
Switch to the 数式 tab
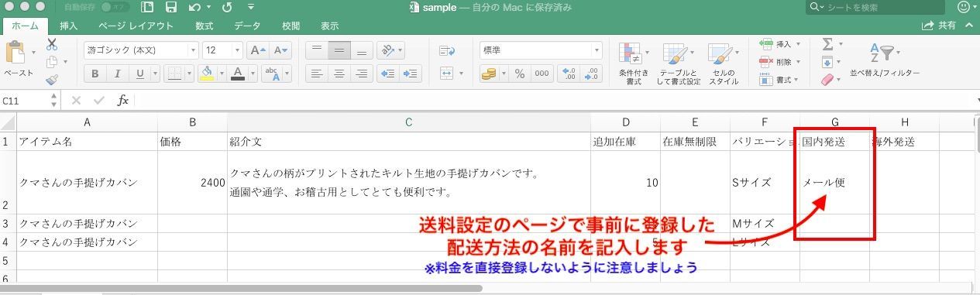[205, 26]
